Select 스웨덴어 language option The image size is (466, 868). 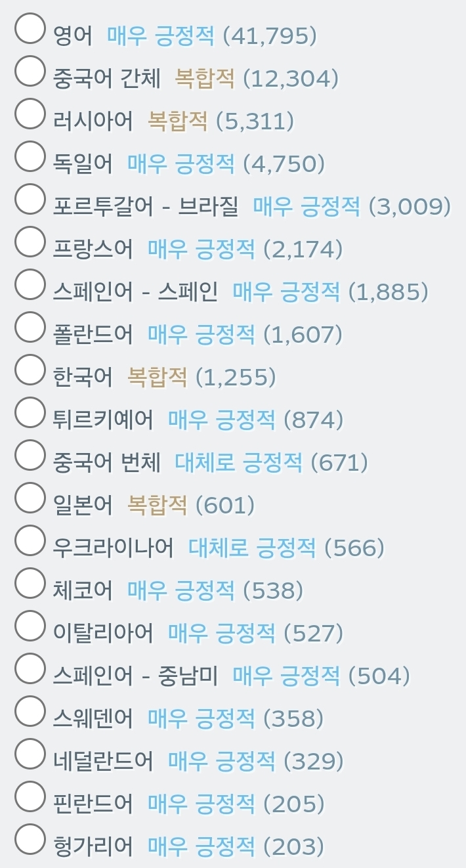[x=30, y=711]
